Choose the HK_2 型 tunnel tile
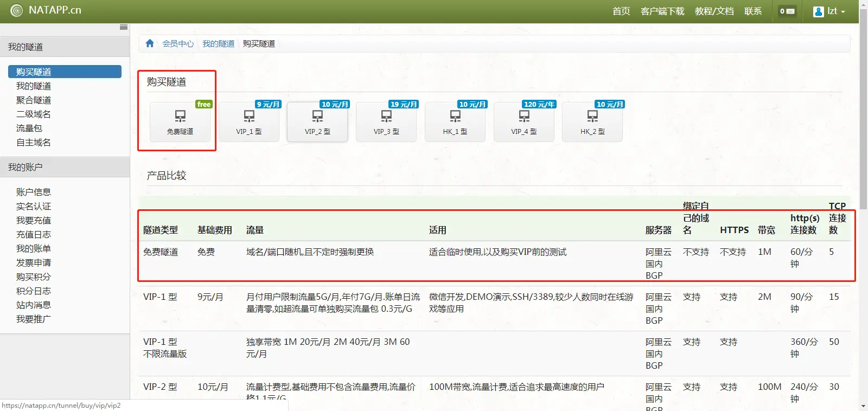868x411 pixels. point(592,122)
